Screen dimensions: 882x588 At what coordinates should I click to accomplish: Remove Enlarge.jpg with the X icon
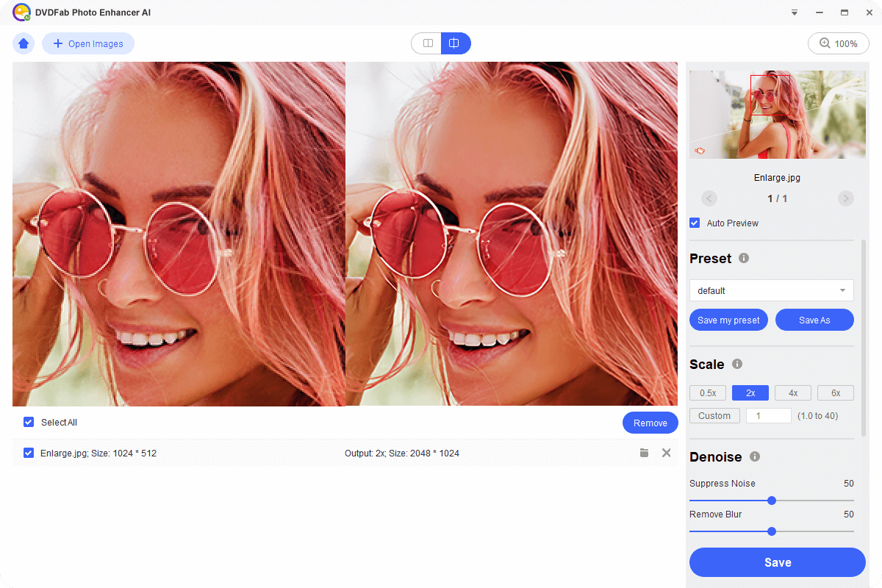coord(667,453)
